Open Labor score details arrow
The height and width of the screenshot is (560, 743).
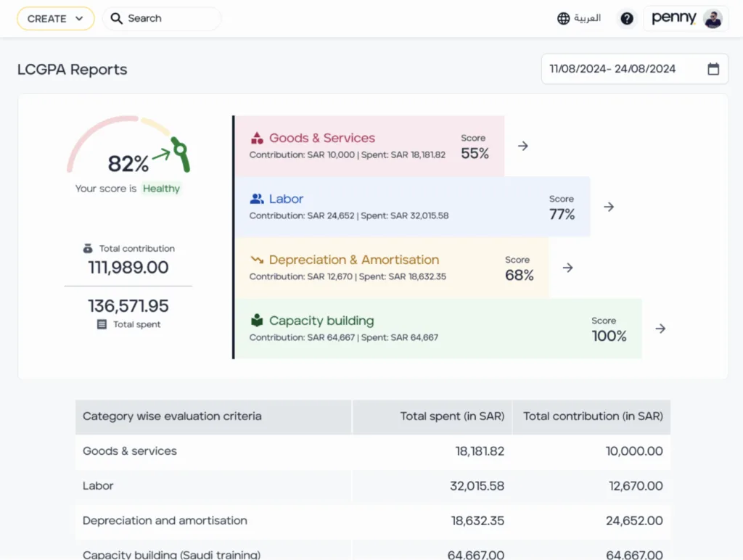tap(609, 207)
